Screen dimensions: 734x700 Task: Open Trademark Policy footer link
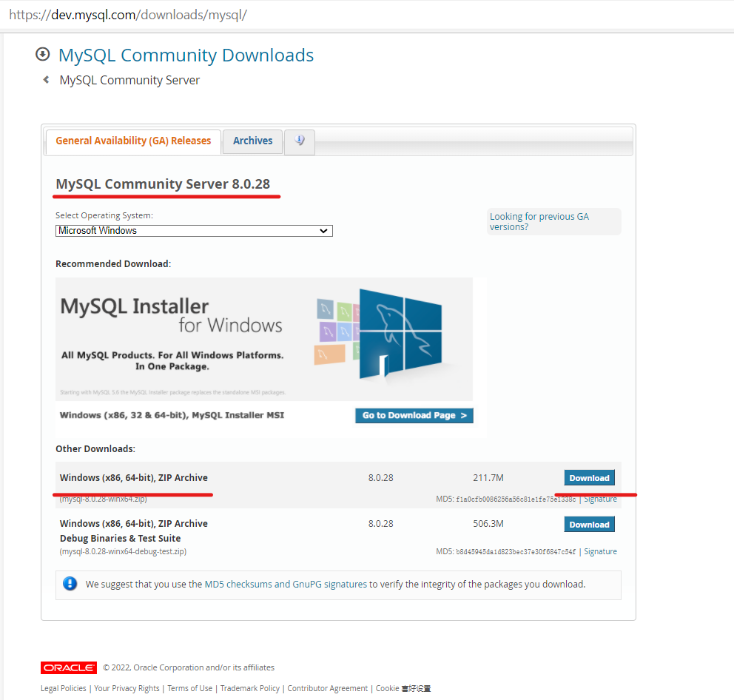point(249,688)
